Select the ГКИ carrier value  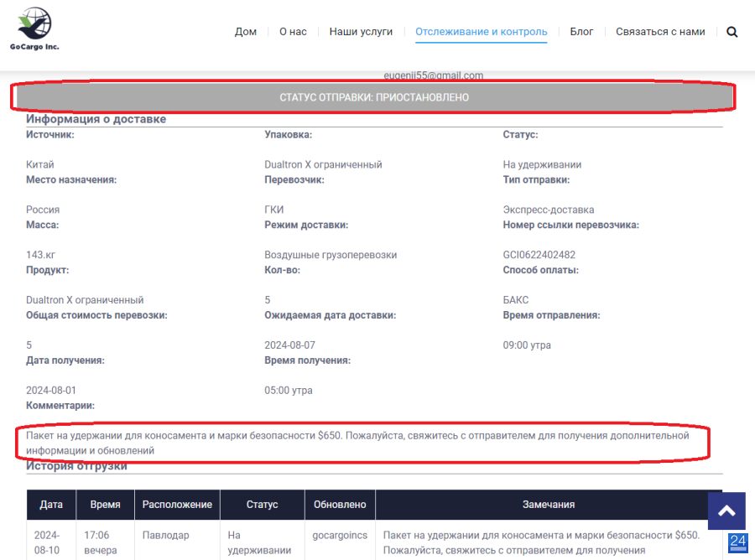coord(274,210)
